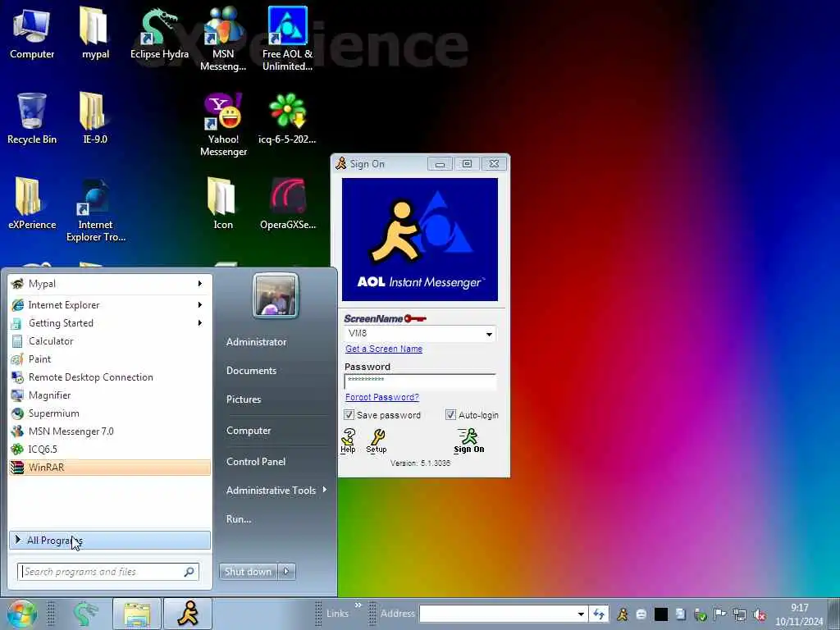
Task: Click the Search programs and files box
Action: click(108, 572)
